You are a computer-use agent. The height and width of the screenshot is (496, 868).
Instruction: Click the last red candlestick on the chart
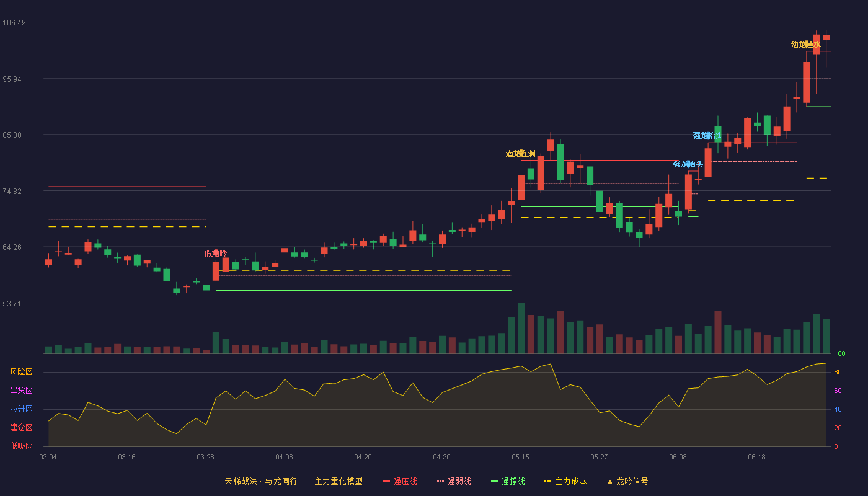click(826, 38)
